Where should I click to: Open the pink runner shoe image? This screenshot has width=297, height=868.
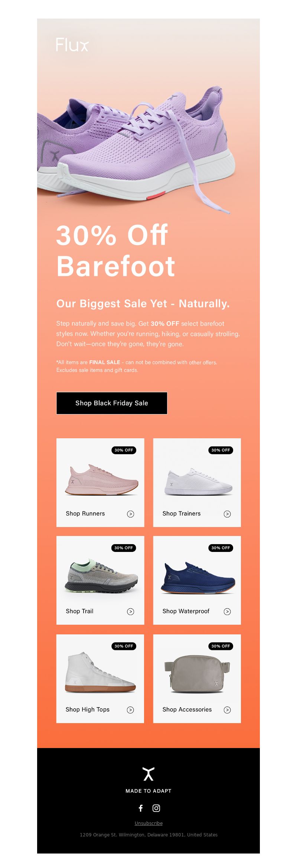pyautogui.click(x=101, y=479)
